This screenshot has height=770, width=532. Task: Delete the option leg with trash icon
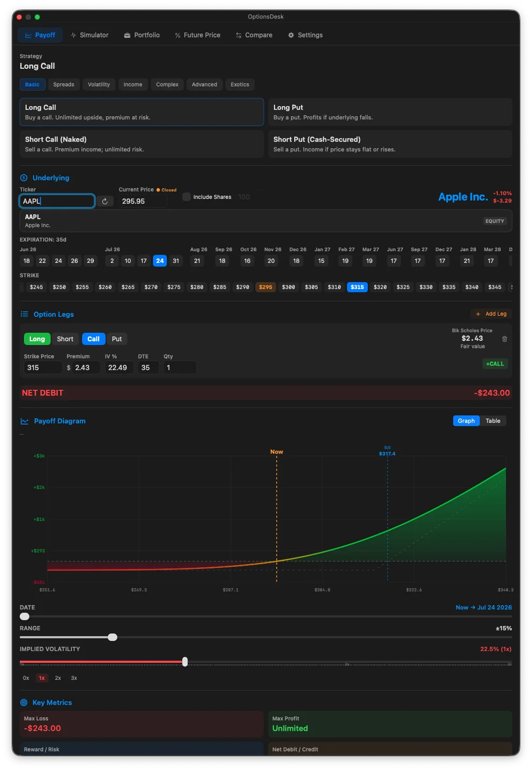[504, 339]
